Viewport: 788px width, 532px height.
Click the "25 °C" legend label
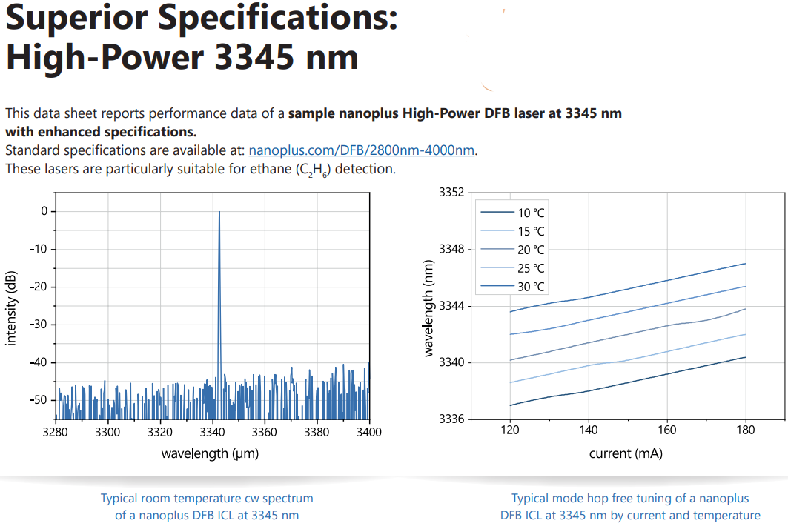coord(532,268)
